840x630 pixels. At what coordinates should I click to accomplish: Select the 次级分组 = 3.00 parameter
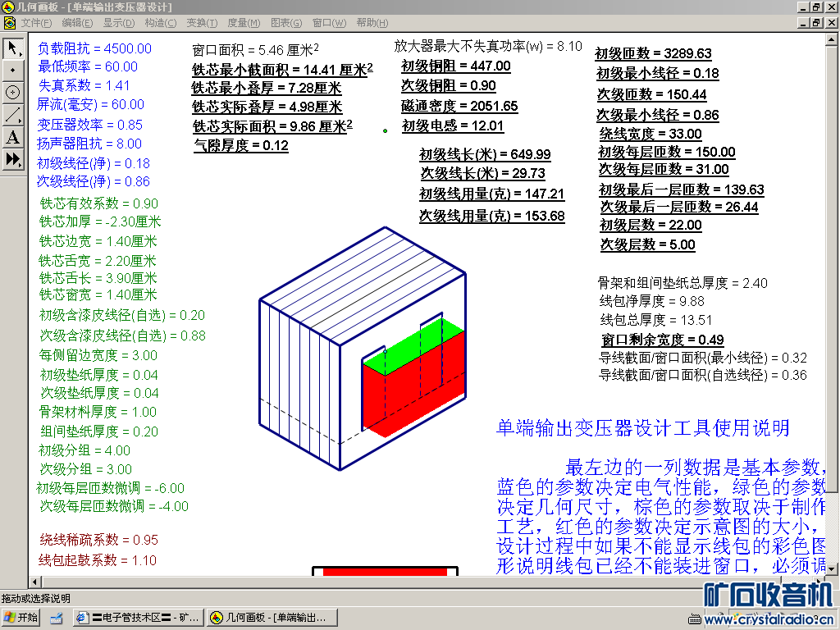(x=85, y=469)
